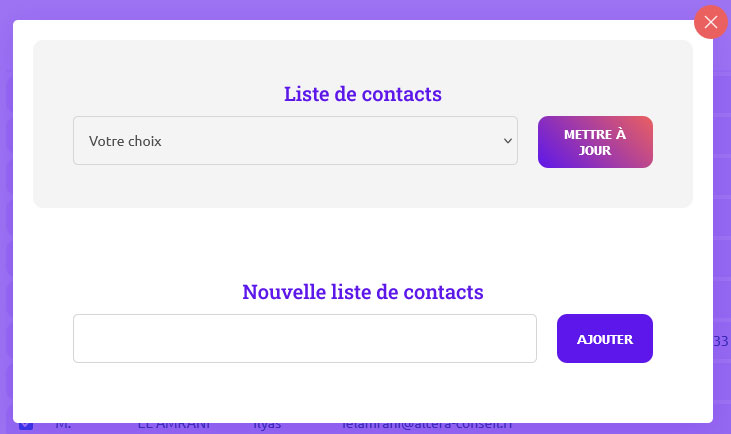Click the "Nouvelle liste de contacts" heading
Viewport: 731px width, 434px height.
click(363, 292)
